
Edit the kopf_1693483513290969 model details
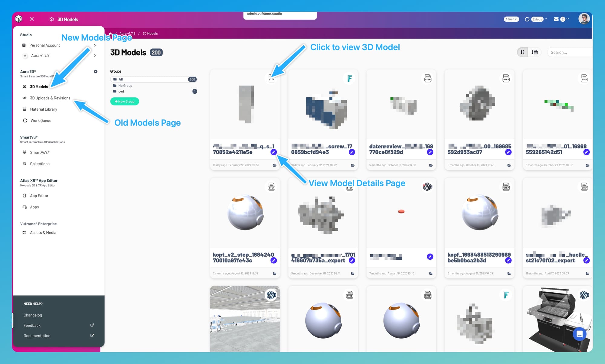click(509, 260)
